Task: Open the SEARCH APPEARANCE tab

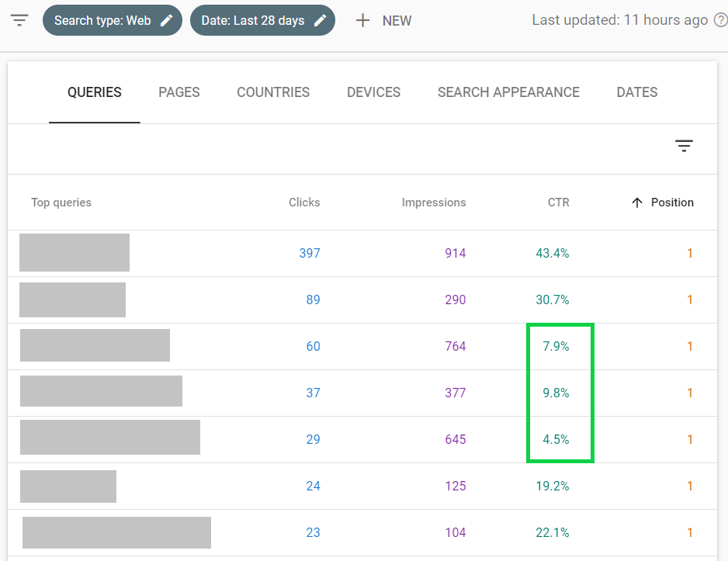Action: coord(508,92)
